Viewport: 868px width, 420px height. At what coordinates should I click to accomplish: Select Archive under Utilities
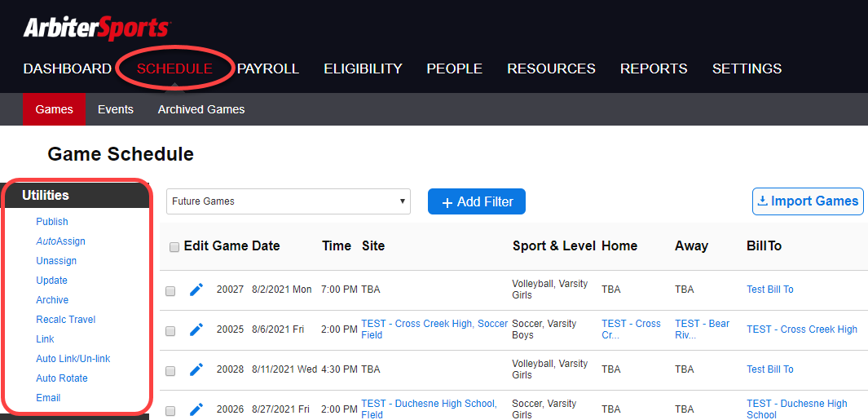53,300
